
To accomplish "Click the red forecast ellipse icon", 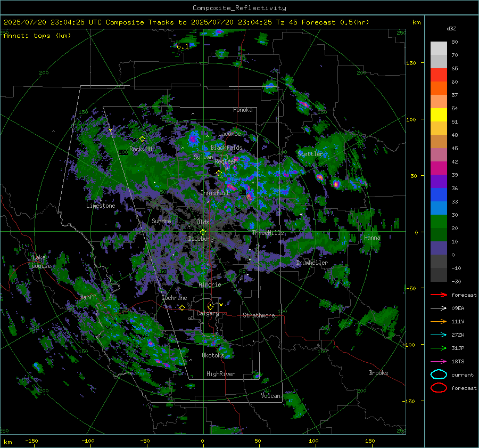I will (439, 388).
